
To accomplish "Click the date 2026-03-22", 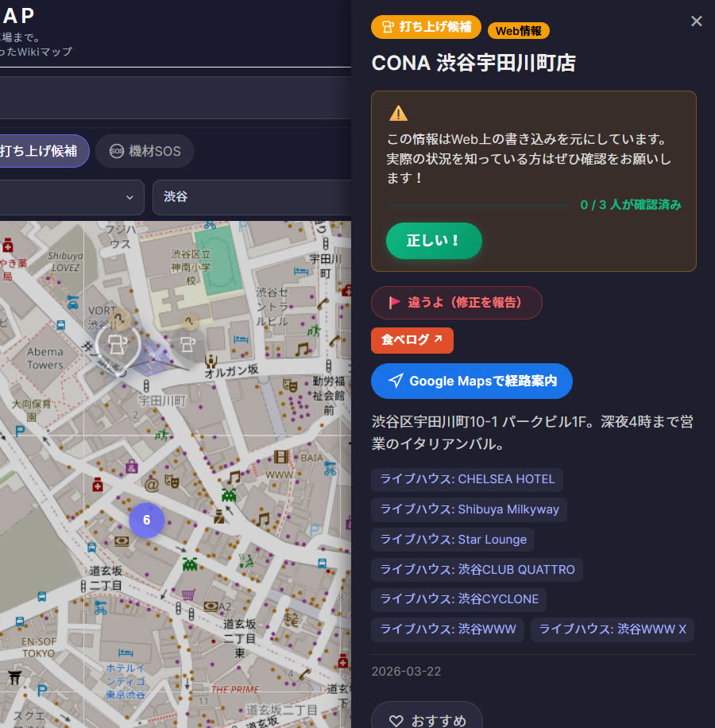I will tap(407, 672).
